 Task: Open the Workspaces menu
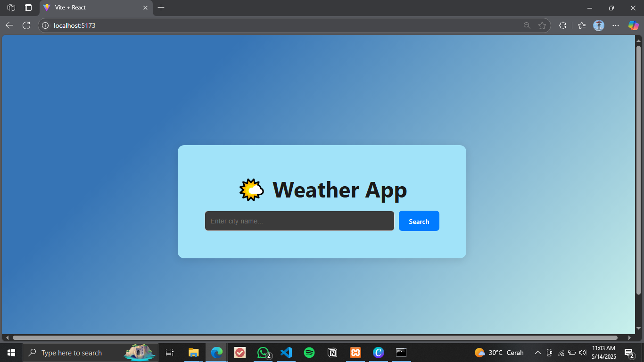[x=11, y=8]
